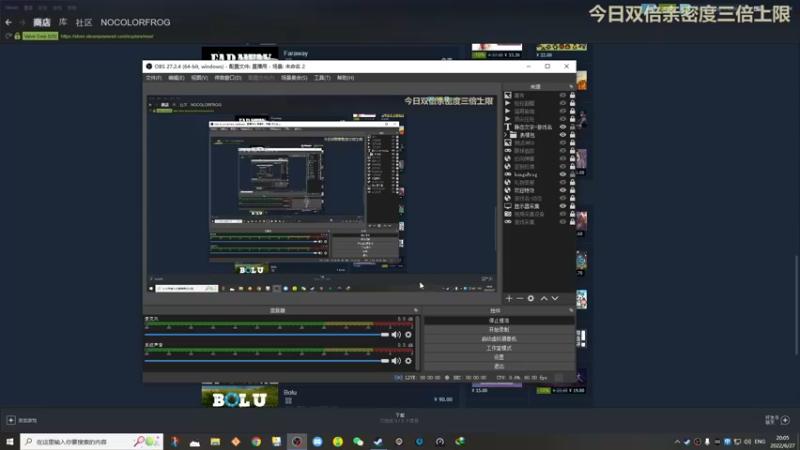The height and width of the screenshot is (450, 800).
Task: Adjust the 系统声音 volume slider
Action: pyautogui.click(x=266, y=361)
